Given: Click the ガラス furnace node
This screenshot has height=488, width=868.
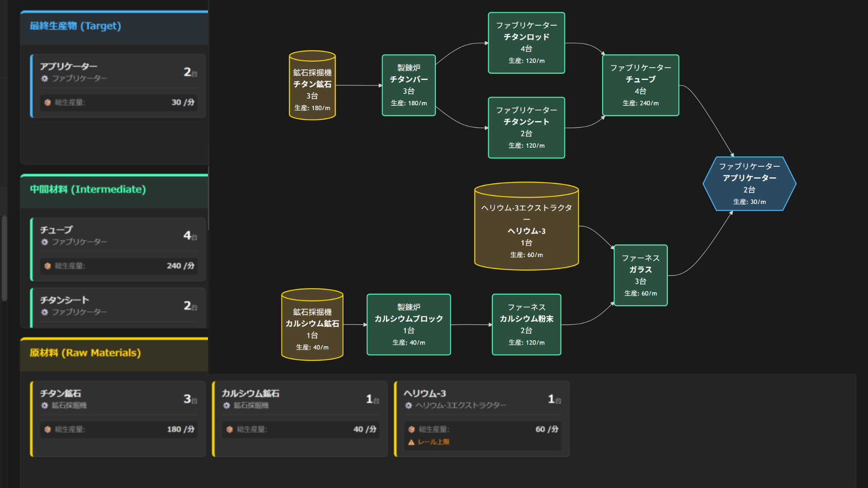Looking at the screenshot, I should tap(640, 276).
